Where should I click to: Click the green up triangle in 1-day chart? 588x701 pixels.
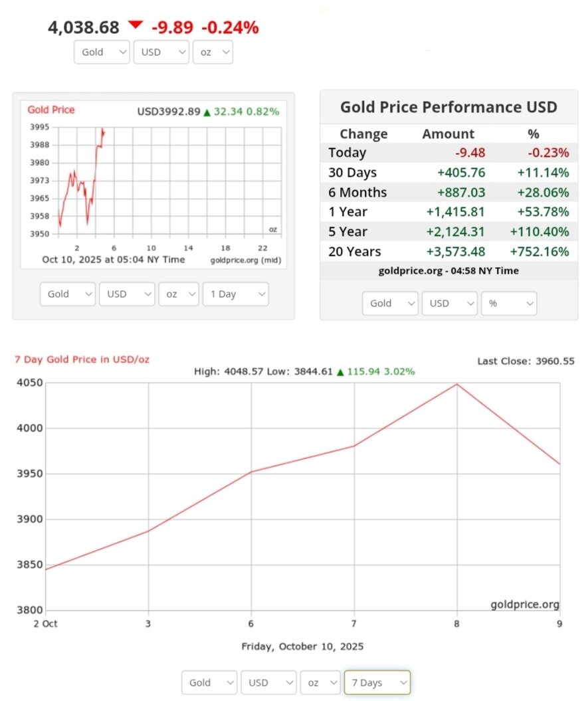point(207,112)
